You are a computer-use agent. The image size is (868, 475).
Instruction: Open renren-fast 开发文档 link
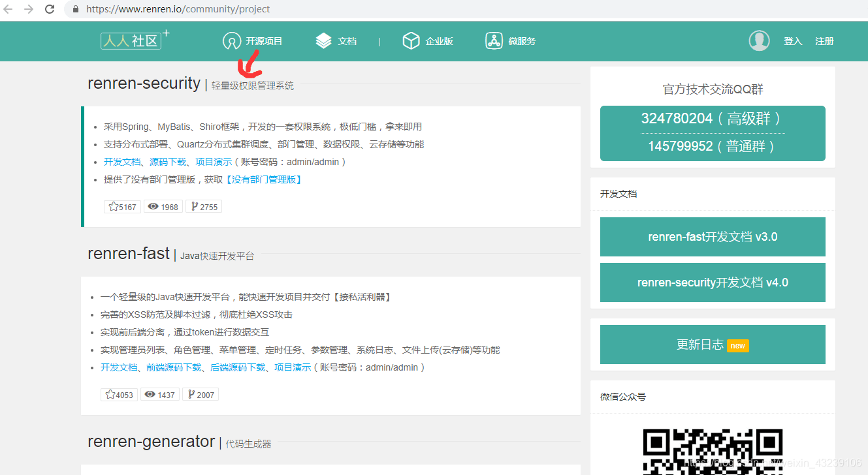tap(119, 367)
